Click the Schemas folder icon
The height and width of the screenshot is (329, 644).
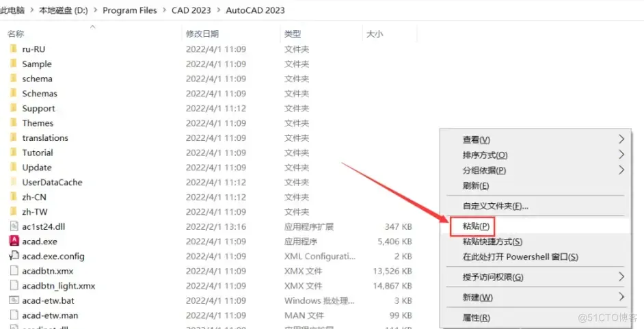pos(14,93)
